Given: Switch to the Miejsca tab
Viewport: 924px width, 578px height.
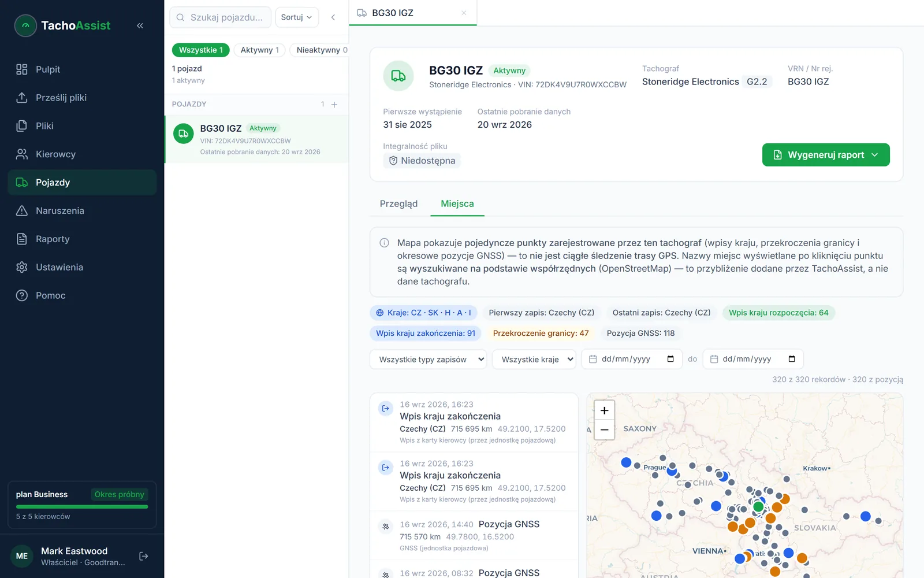Looking at the screenshot, I should coord(457,204).
